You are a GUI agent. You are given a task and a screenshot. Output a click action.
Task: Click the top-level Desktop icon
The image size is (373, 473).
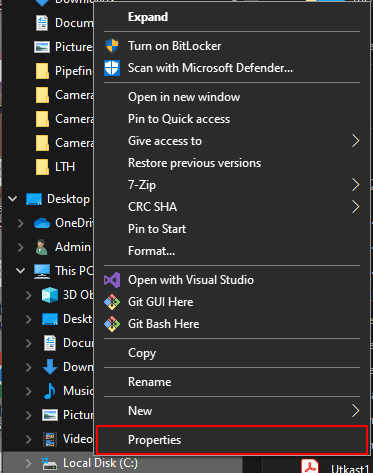tap(34, 199)
